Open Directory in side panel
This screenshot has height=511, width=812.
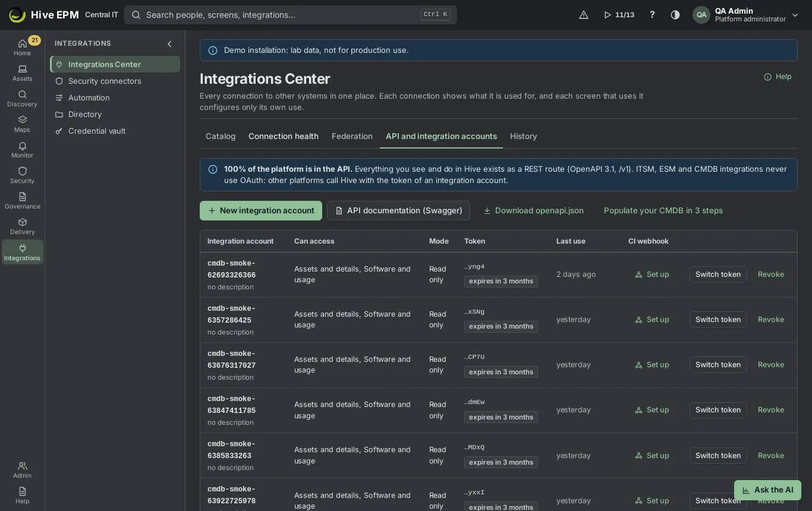(115, 114)
